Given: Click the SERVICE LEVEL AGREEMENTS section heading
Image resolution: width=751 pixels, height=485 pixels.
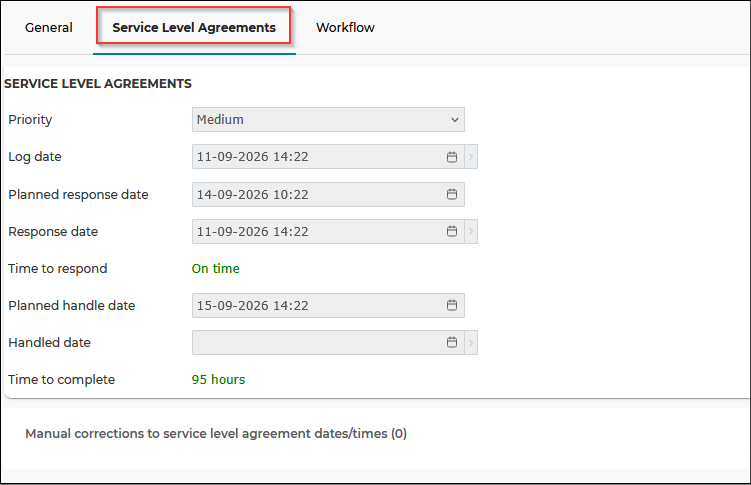Looking at the screenshot, I should pyautogui.click(x=98, y=84).
